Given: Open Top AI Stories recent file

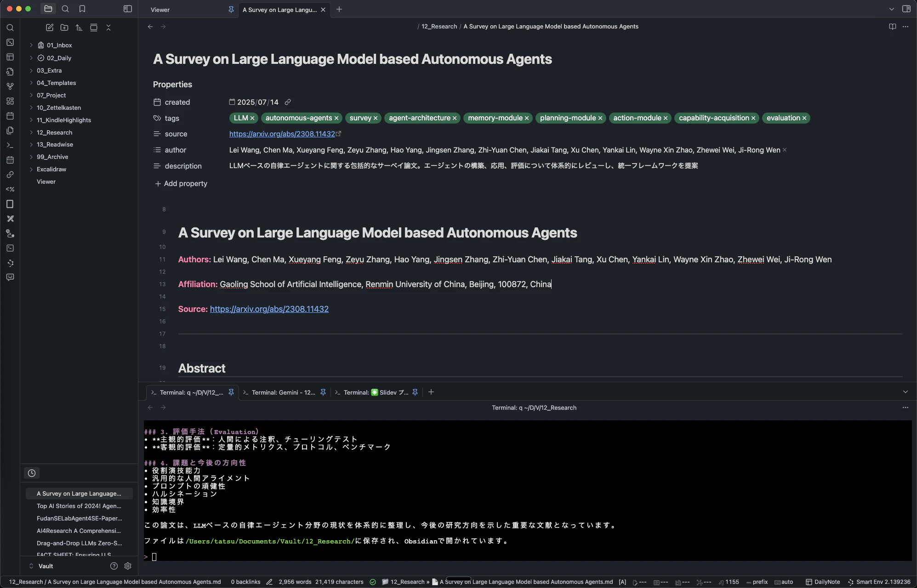Looking at the screenshot, I should pos(79,506).
